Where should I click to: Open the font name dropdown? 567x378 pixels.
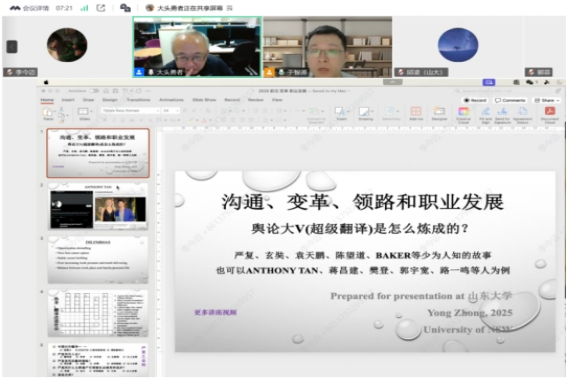[x=131, y=110]
